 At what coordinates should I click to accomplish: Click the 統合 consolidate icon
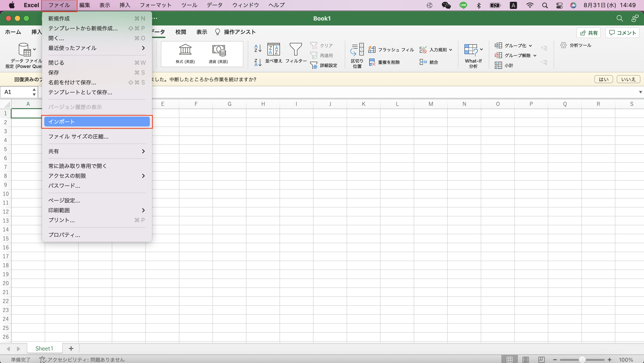point(423,62)
